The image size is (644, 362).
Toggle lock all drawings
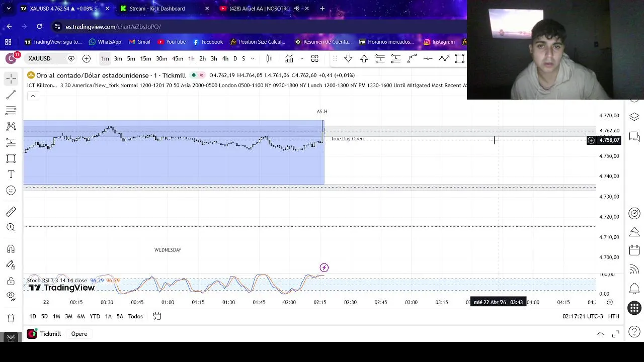pos(11,281)
